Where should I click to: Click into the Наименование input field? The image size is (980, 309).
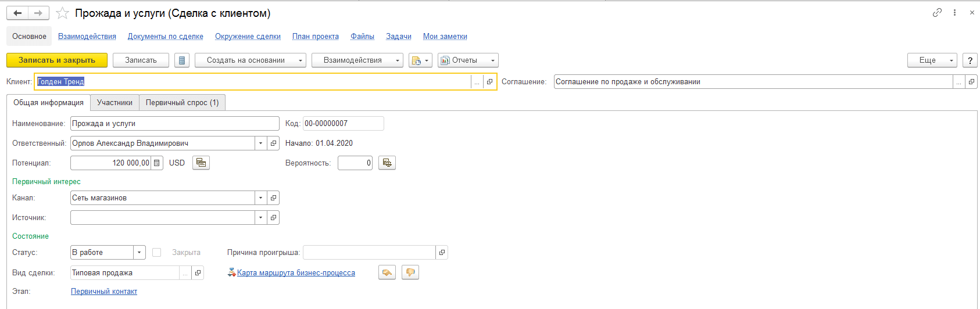click(x=174, y=124)
